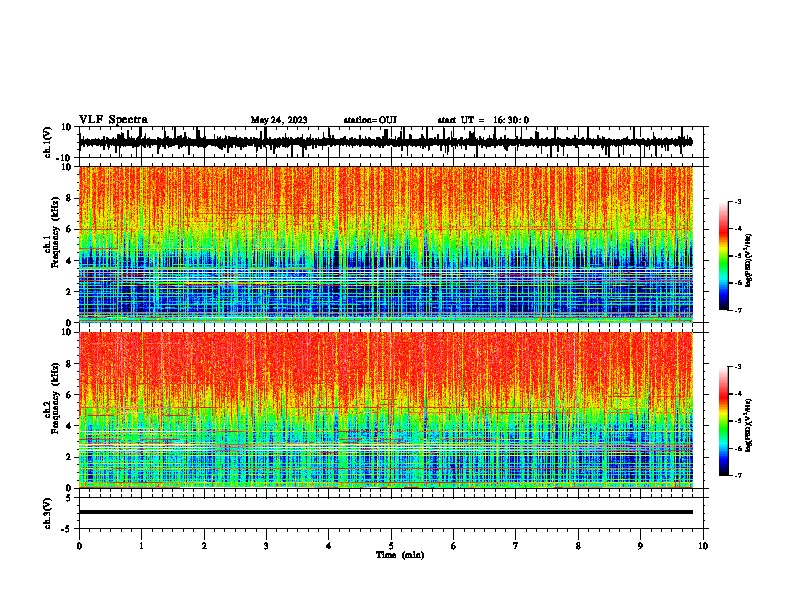Click the ch.2 spectrogram color scale bar
792x612 pixels.
724,421
